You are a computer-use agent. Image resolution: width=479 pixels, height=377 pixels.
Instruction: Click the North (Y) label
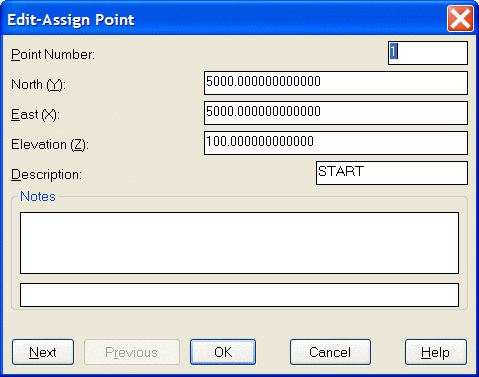coord(38,85)
